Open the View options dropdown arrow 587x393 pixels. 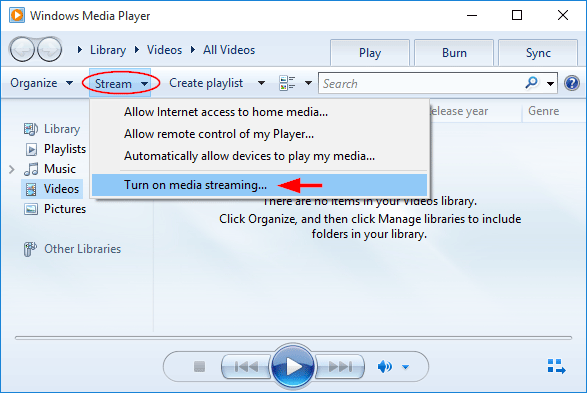point(308,83)
